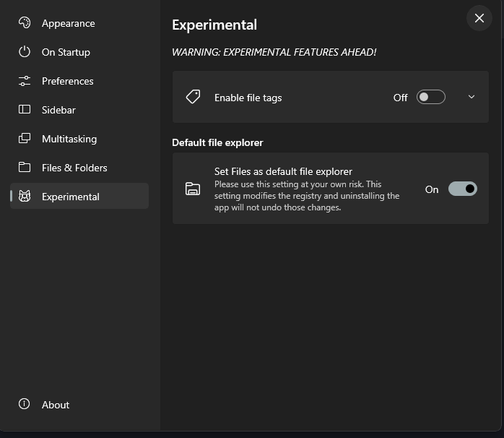Click the Multitasking windows icon
Viewport: 504px width, 438px height.
[25, 139]
